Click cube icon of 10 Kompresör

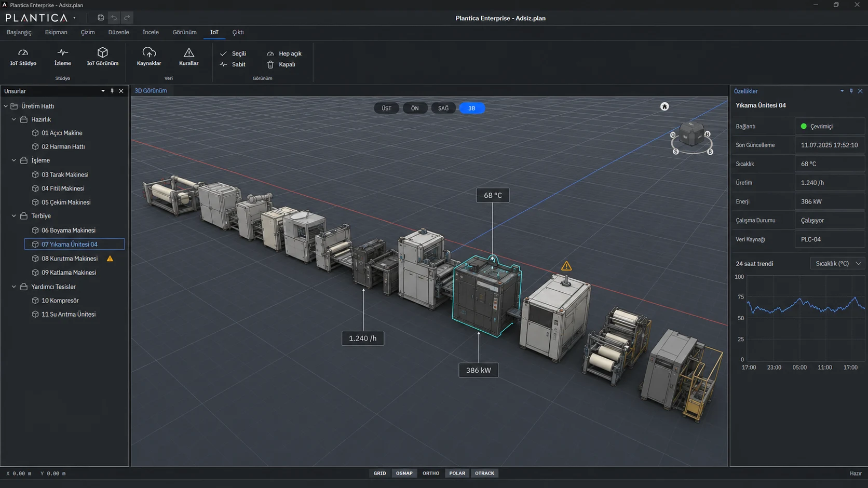pyautogui.click(x=35, y=301)
